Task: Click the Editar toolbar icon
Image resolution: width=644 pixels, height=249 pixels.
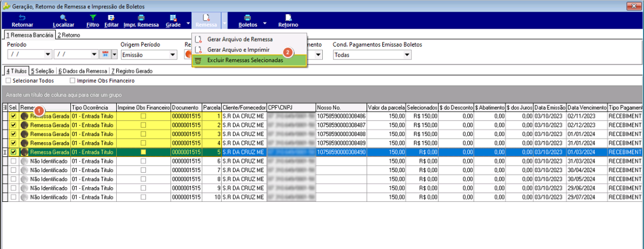Action: [x=111, y=18]
